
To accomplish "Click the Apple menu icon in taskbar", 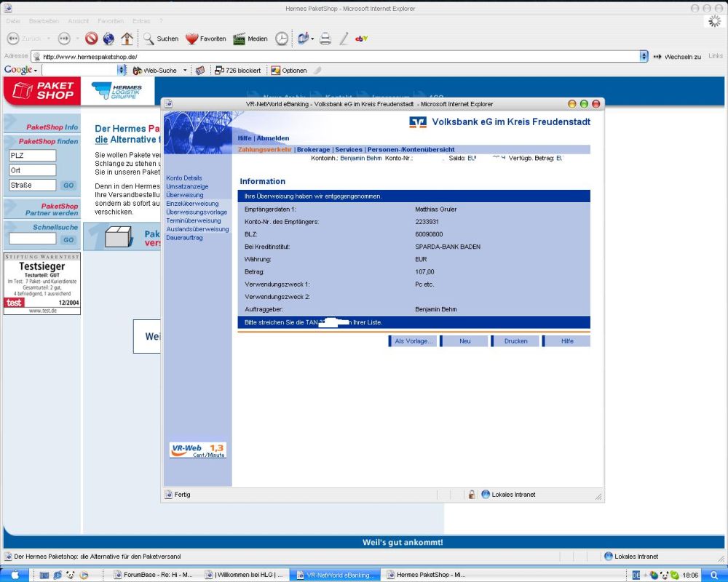I will (x=14, y=575).
